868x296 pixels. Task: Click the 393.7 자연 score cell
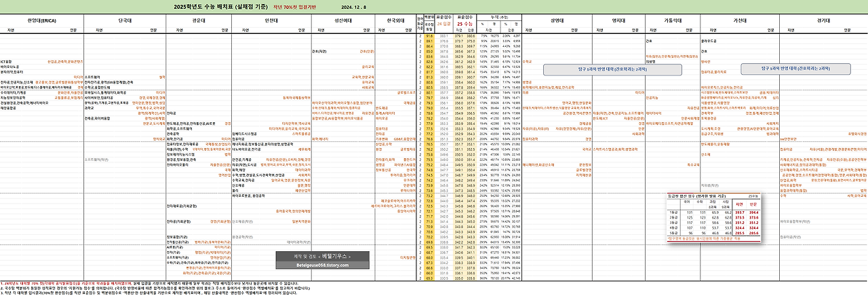pos(739,212)
